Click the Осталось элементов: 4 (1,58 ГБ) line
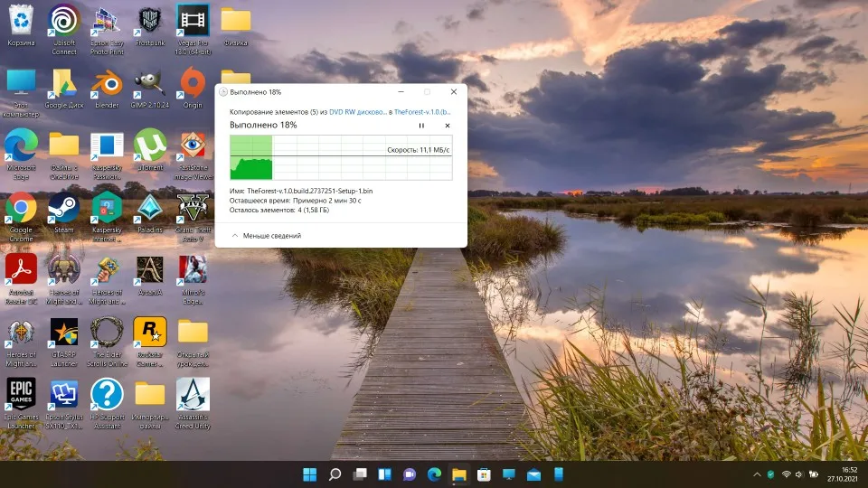The width and height of the screenshot is (868, 488). 279,210
